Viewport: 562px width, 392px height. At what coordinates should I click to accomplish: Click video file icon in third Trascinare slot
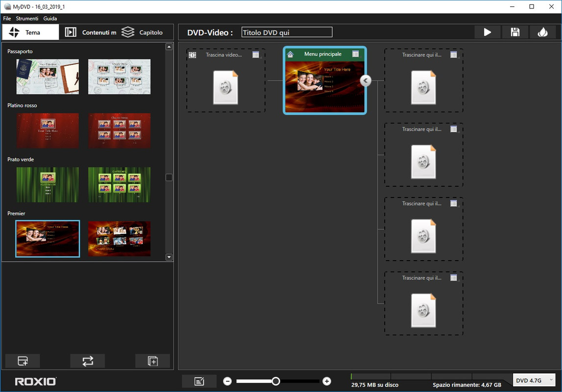(x=423, y=236)
